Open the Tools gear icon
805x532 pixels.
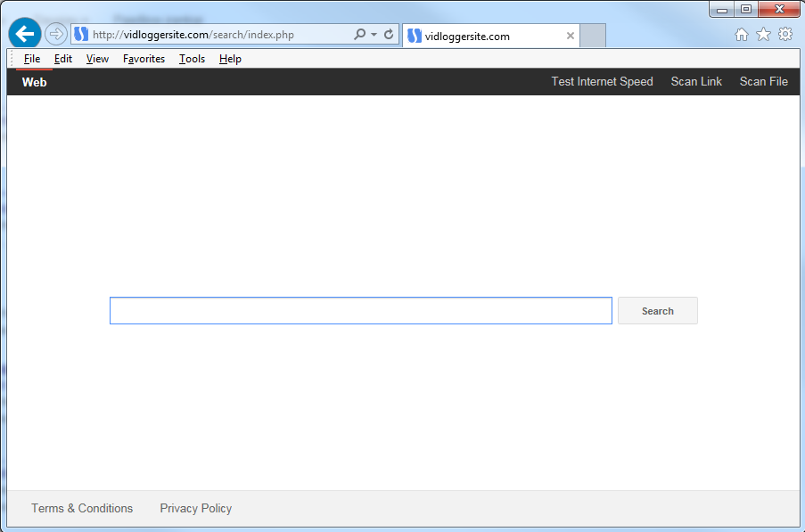[x=785, y=35]
